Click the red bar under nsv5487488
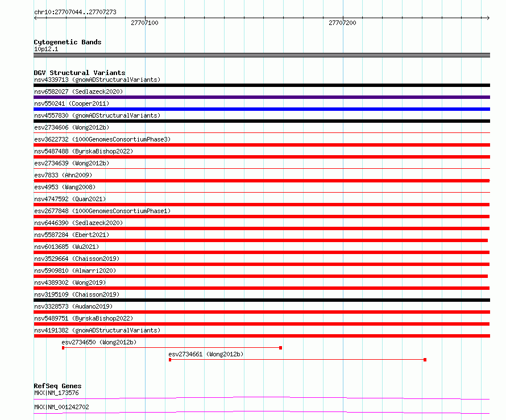 [x=262, y=157]
